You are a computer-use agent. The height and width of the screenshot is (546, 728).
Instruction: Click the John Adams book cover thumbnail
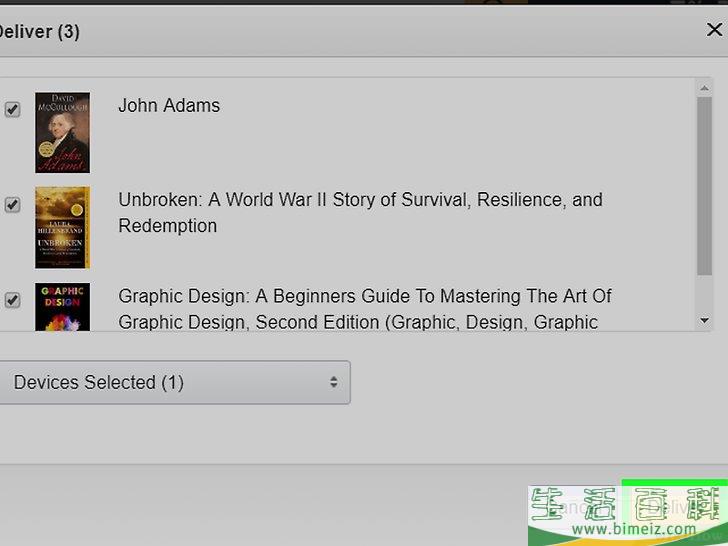[x=63, y=132]
